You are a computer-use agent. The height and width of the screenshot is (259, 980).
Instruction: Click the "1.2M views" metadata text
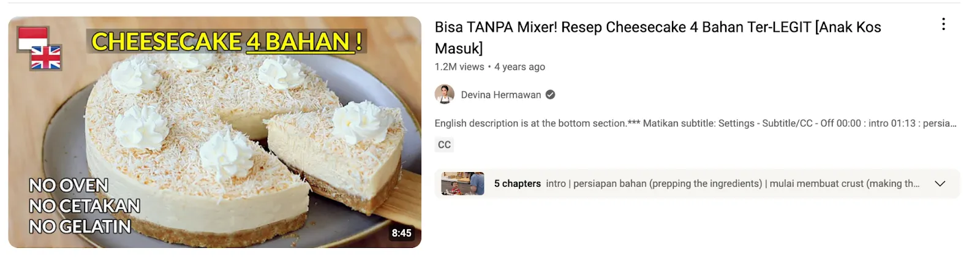coord(459,67)
